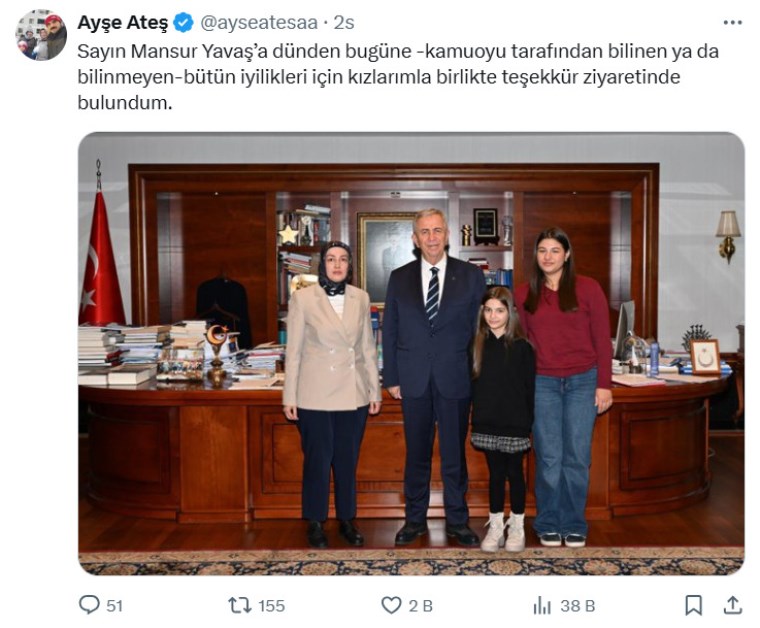Like the tweet with the heart icon
The image size is (760, 628).
[391, 605]
